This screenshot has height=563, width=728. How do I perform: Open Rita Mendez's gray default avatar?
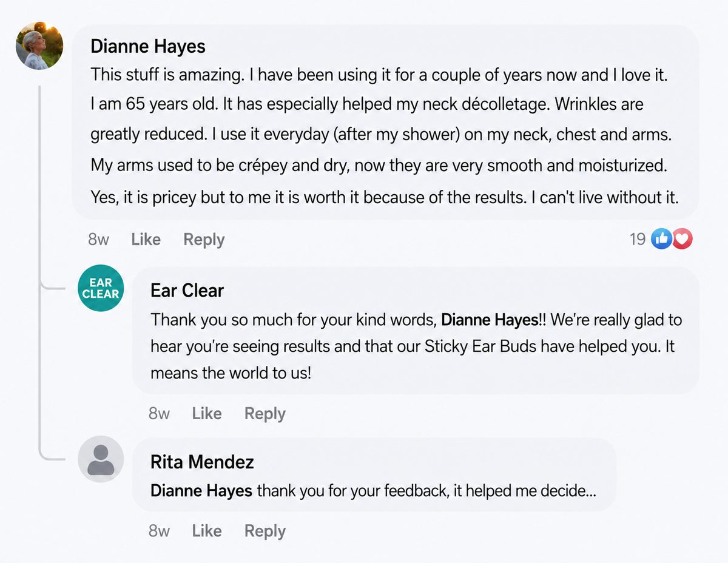click(101, 459)
